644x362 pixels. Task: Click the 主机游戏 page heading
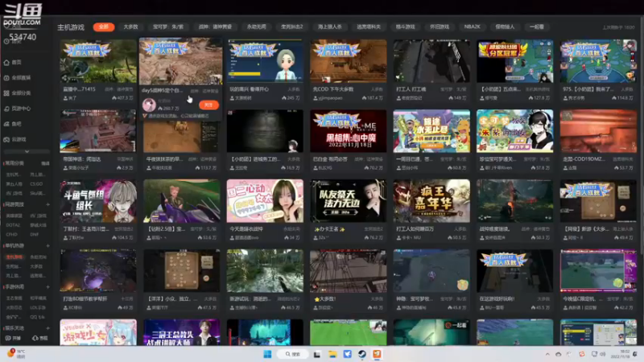71,27
